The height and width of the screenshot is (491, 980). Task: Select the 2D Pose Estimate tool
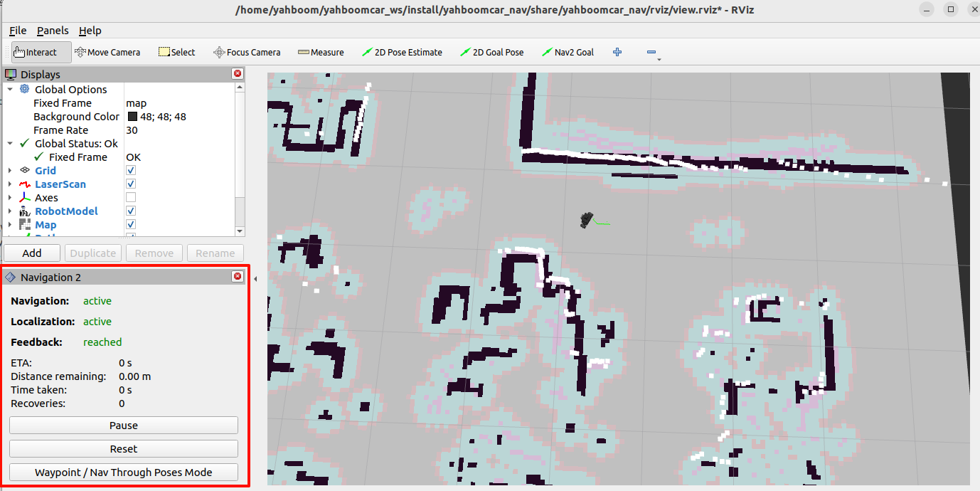[x=402, y=52]
